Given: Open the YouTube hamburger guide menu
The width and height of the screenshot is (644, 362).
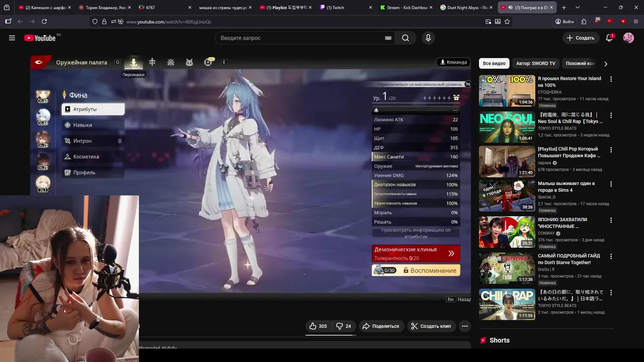Looking at the screenshot, I should pos(12,38).
